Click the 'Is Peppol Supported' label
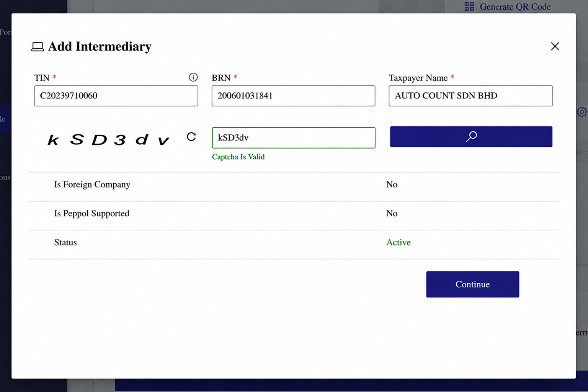 (x=92, y=213)
